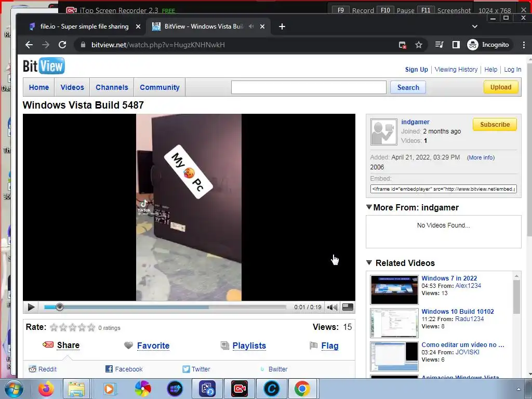Screen dimensions: 532x399
Task: Bookmark this page with star icon
Action: coord(419,45)
